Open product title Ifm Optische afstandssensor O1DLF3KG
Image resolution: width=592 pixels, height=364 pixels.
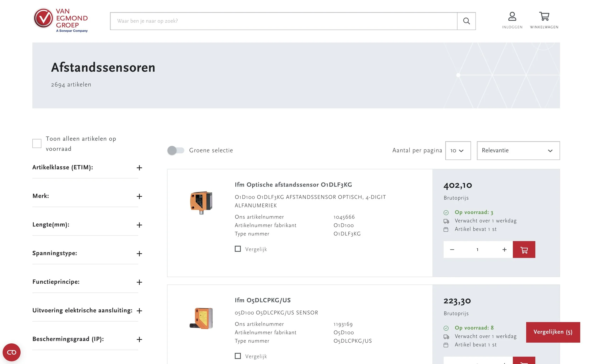(293, 185)
